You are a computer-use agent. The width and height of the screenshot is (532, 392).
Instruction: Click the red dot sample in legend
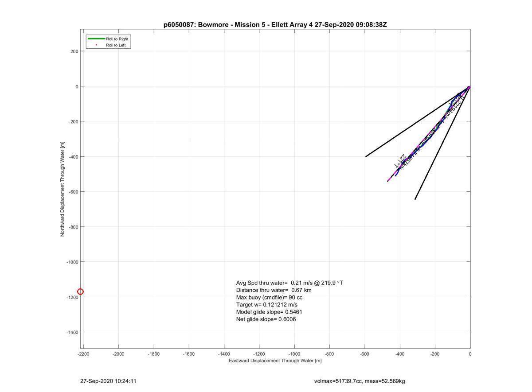[97, 45]
